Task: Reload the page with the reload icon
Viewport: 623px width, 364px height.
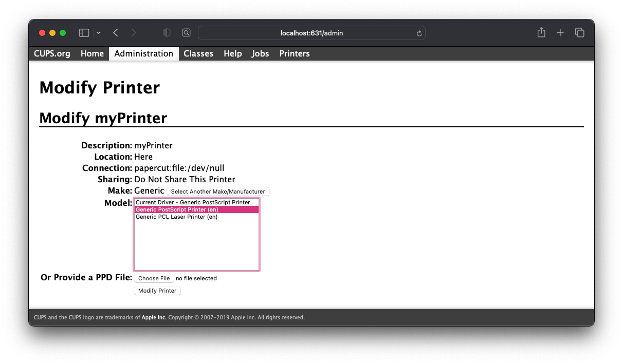Action: click(x=419, y=33)
